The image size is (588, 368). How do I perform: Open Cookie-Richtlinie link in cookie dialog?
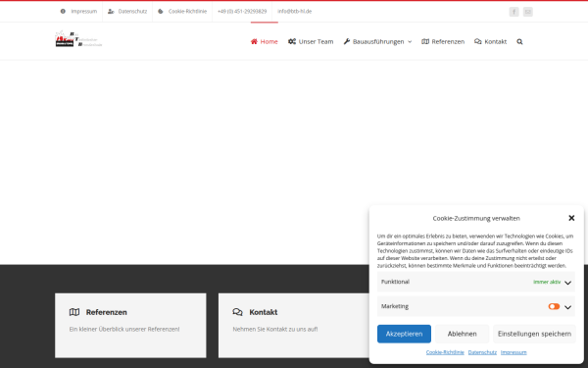[445, 352]
